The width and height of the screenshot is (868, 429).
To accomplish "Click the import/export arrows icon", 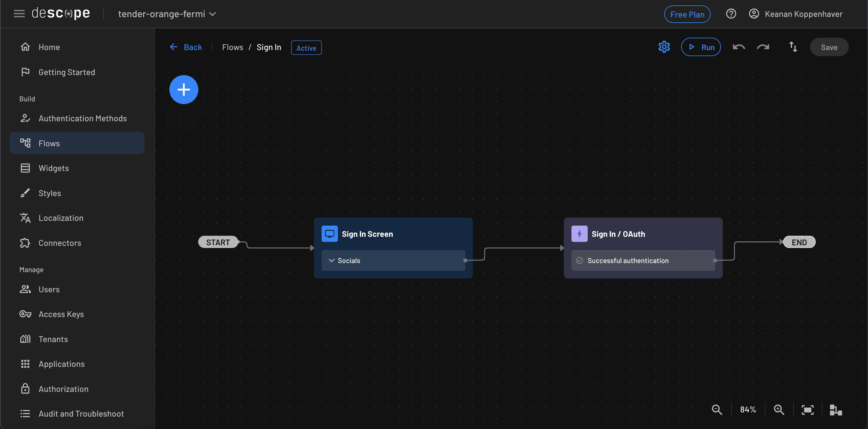I will pos(793,47).
